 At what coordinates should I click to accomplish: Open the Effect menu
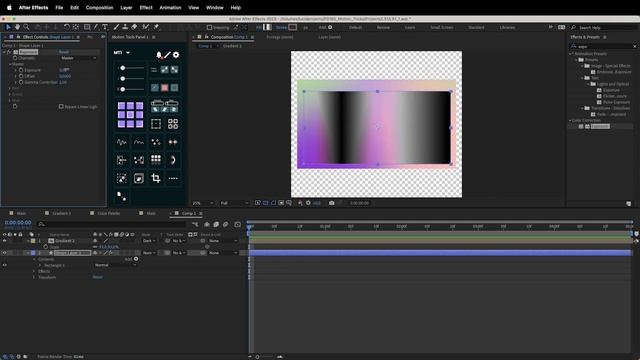(146, 8)
